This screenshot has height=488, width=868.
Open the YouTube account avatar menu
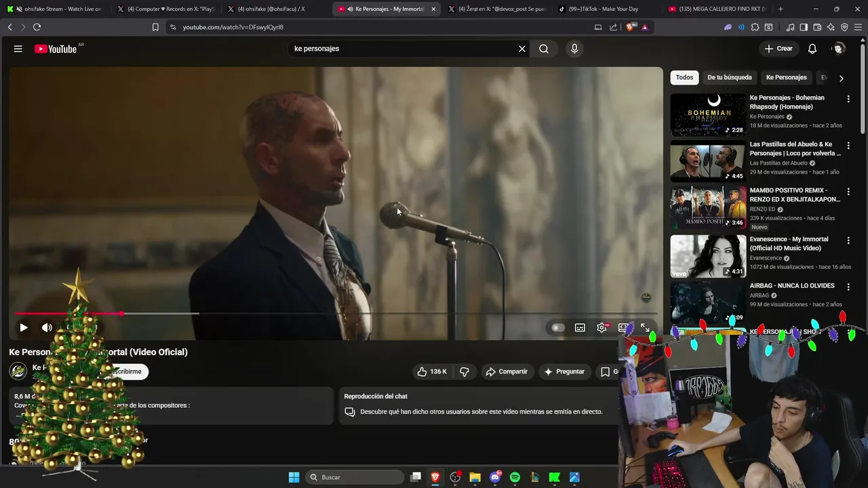point(839,49)
